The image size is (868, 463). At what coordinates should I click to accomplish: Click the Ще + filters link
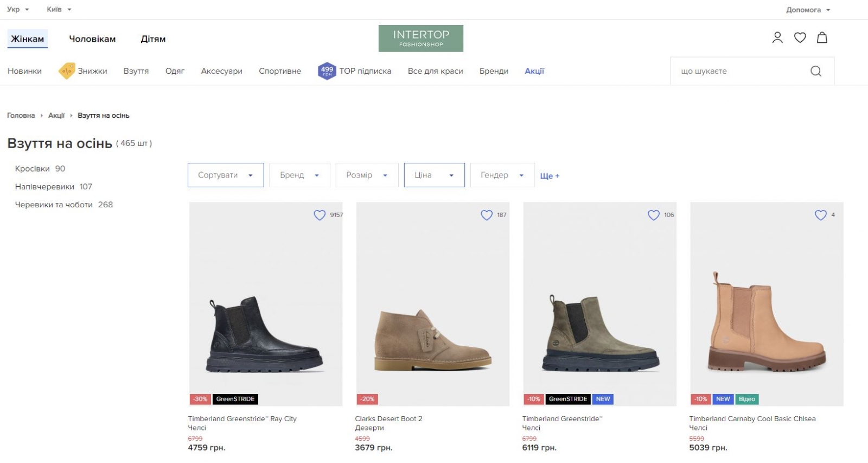tap(550, 176)
